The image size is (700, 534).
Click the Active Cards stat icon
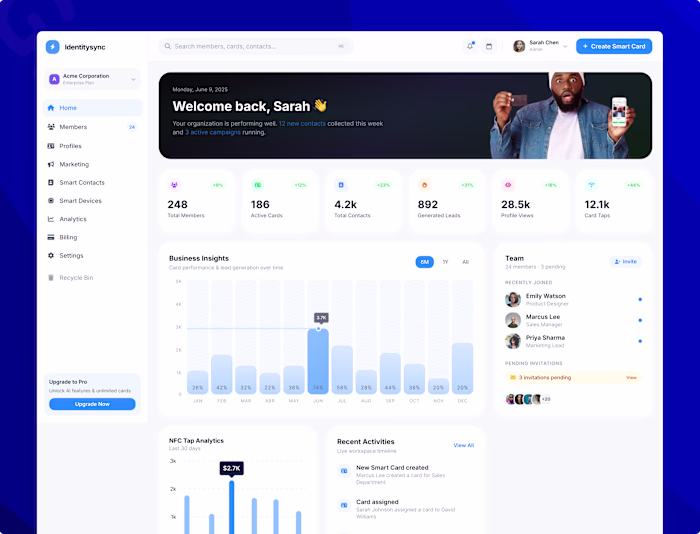pos(258,185)
